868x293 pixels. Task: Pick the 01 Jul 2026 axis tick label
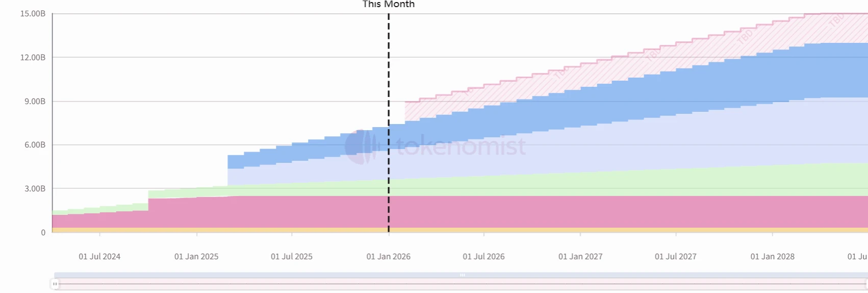[483, 257]
